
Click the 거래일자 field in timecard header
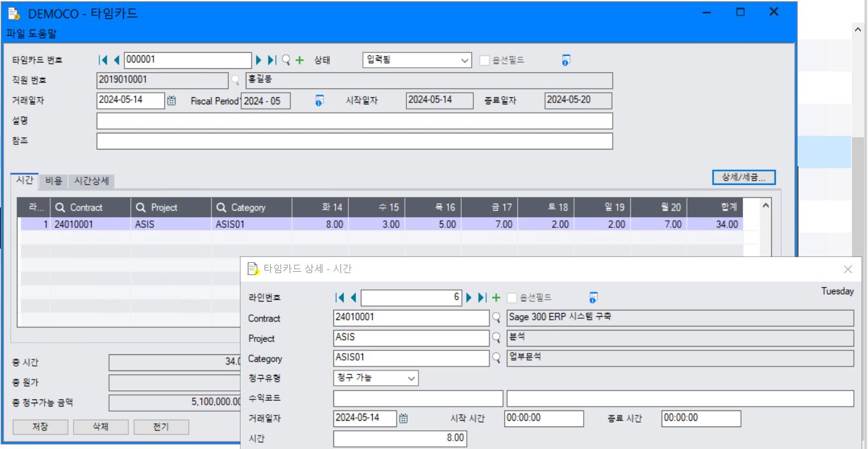point(131,100)
